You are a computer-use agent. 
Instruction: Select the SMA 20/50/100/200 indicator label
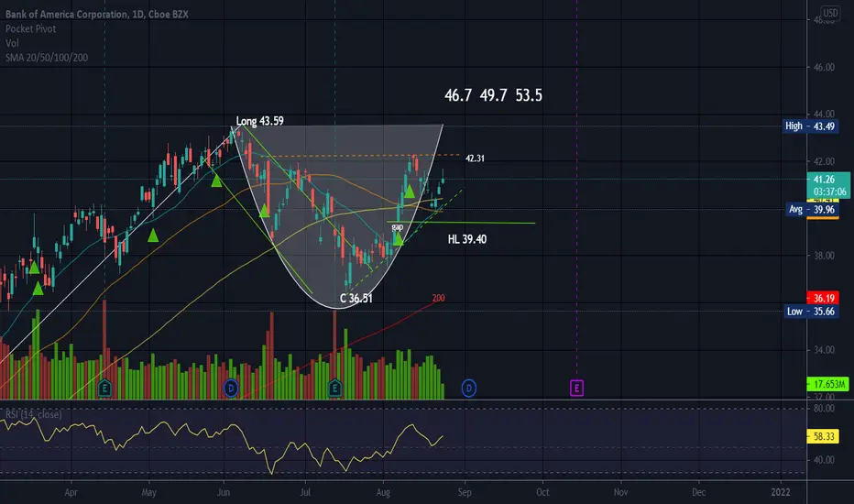click(x=47, y=57)
